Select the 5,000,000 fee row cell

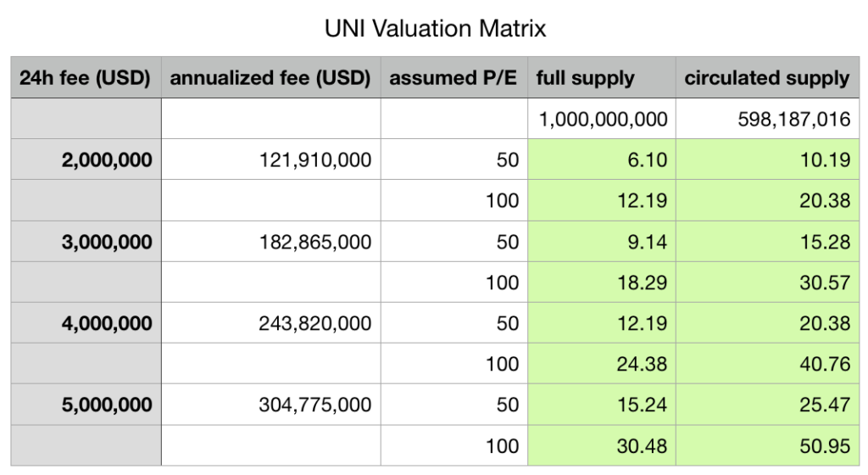(x=86, y=405)
